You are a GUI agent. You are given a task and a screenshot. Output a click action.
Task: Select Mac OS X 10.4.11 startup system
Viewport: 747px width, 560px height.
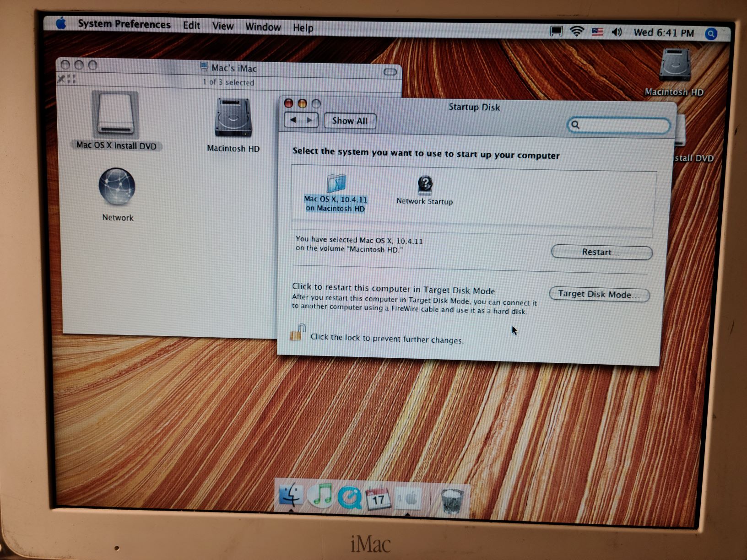pyautogui.click(x=336, y=193)
